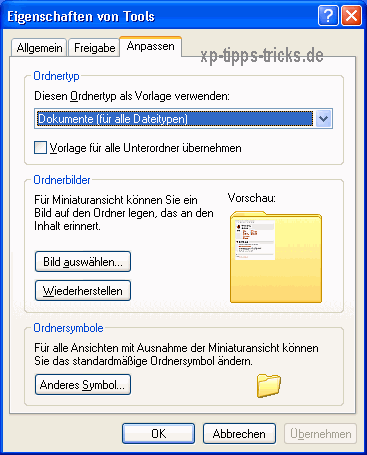The image size is (367, 455).
Task: Click the Abbrechen button
Action: (x=239, y=434)
